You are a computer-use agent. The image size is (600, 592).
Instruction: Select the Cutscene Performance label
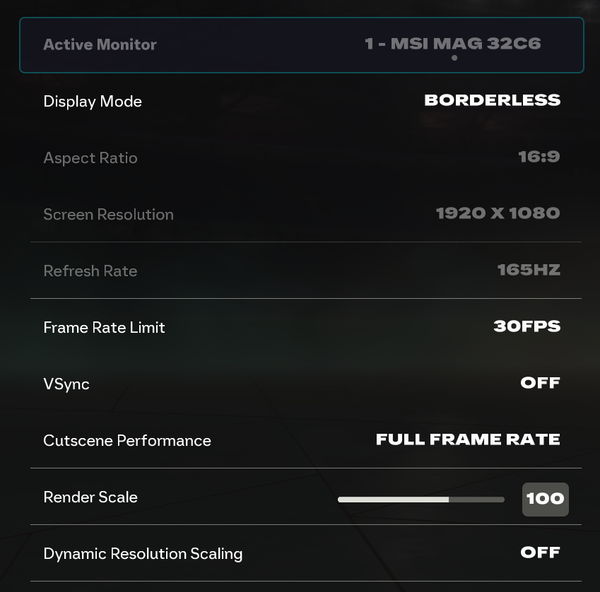[x=127, y=440]
